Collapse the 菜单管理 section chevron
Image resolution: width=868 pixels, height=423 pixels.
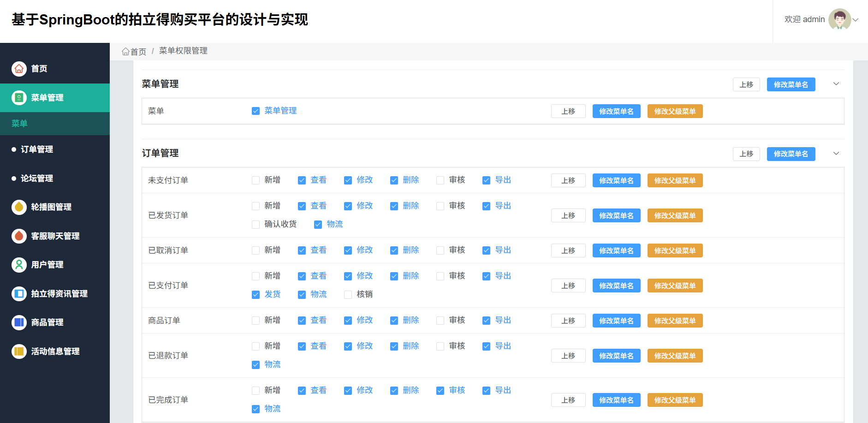coord(836,84)
